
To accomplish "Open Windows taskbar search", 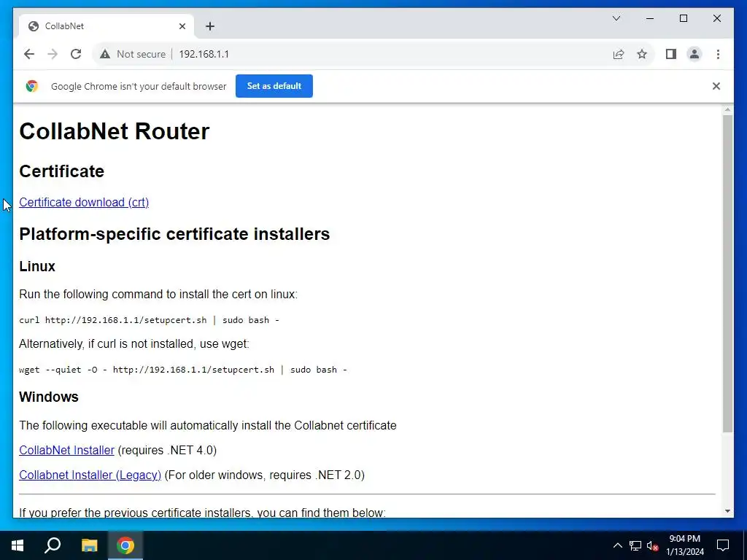I will pos(53,545).
